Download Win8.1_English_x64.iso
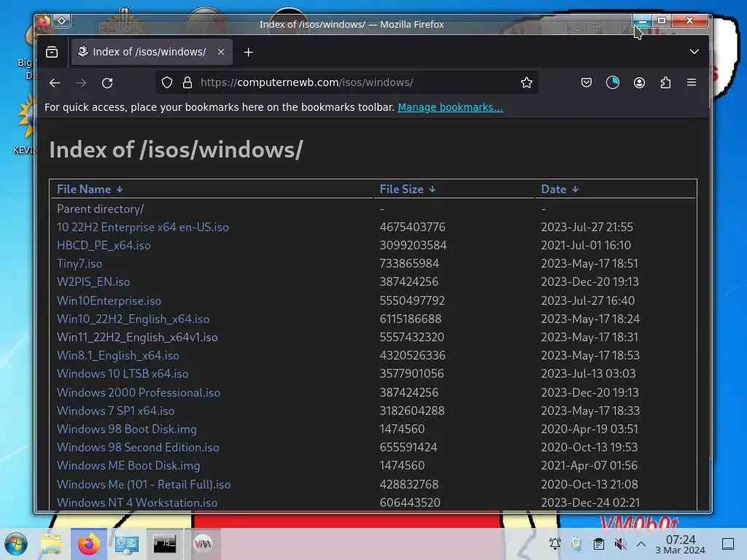 coord(117,356)
